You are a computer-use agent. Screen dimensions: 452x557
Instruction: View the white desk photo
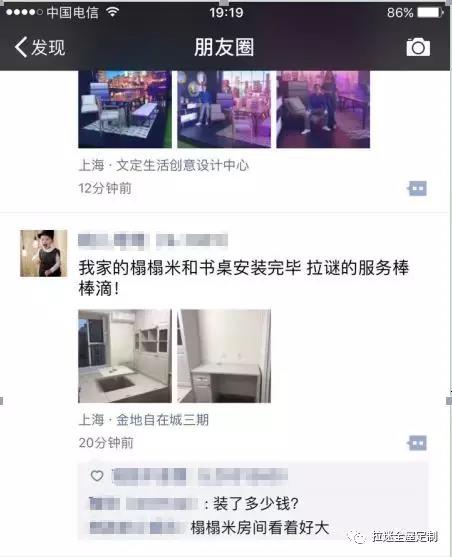(224, 356)
